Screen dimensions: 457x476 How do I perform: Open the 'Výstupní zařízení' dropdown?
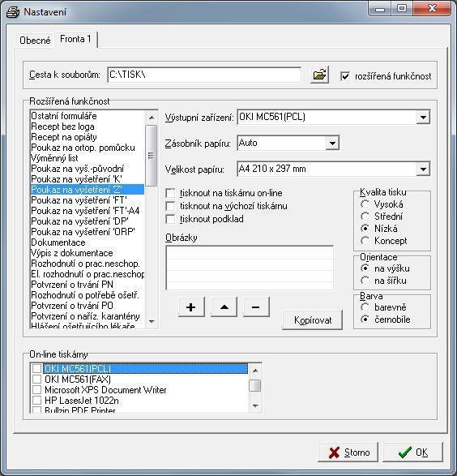click(423, 118)
